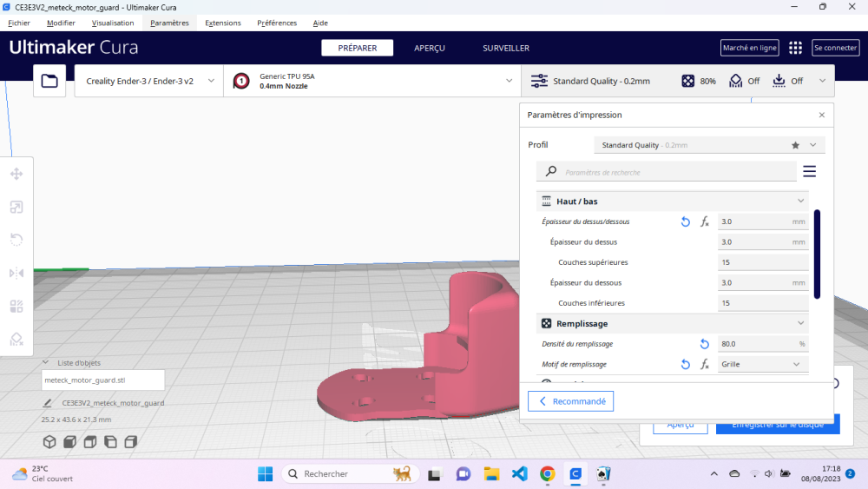Click the pencil icon to rename job
868x489 pixels.
(x=48, y=403)
